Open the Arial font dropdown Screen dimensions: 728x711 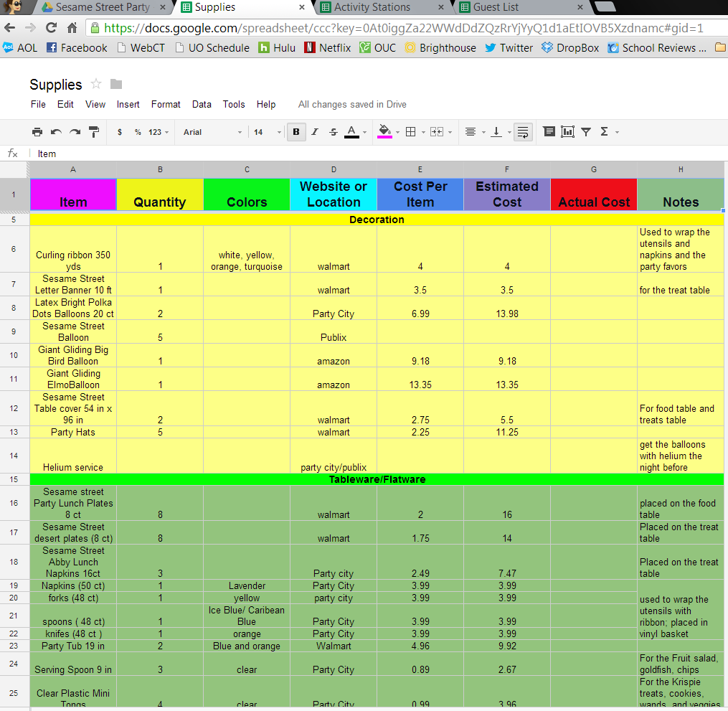pos(212,132)
